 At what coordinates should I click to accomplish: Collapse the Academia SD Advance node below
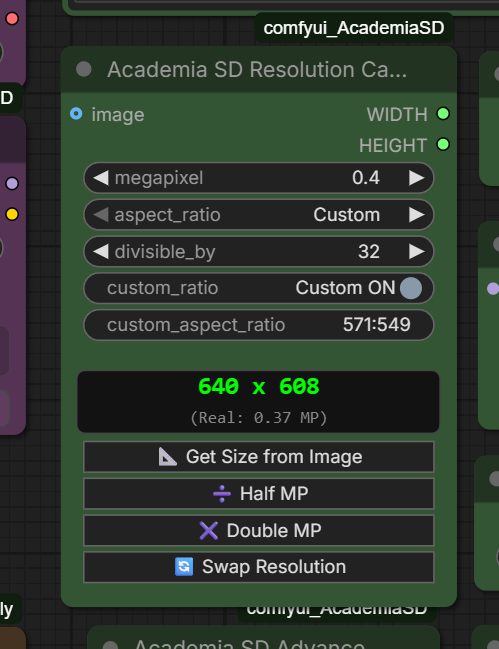[110, 645]
